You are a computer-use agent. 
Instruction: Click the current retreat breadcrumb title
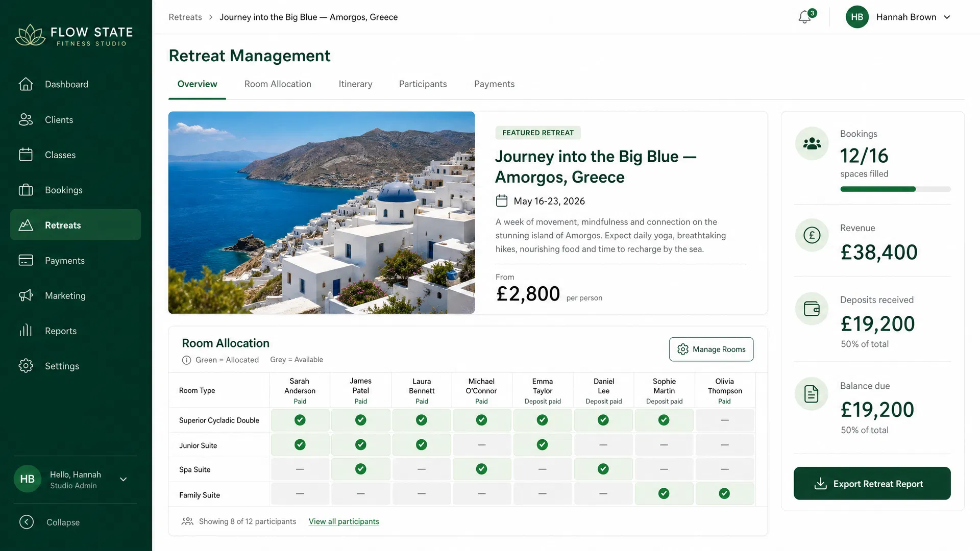pos(308,17)
